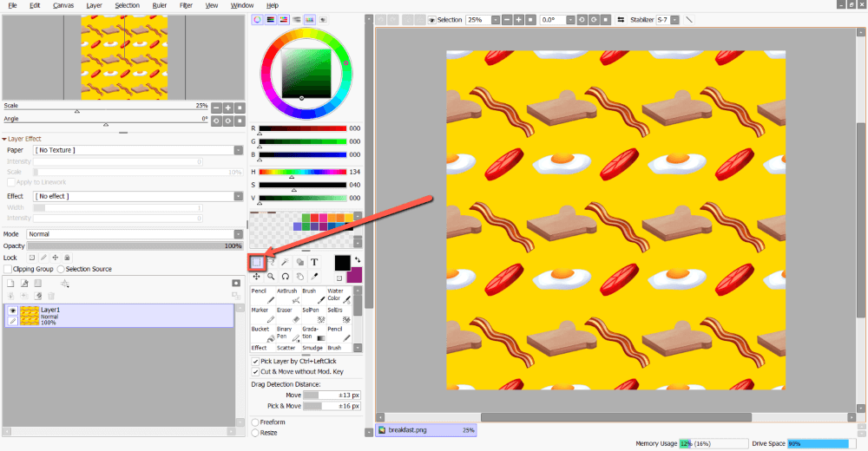Screen dimensions: 868x451
Task: Select the Rotate view tool
Action: click(x=285, y=276)
